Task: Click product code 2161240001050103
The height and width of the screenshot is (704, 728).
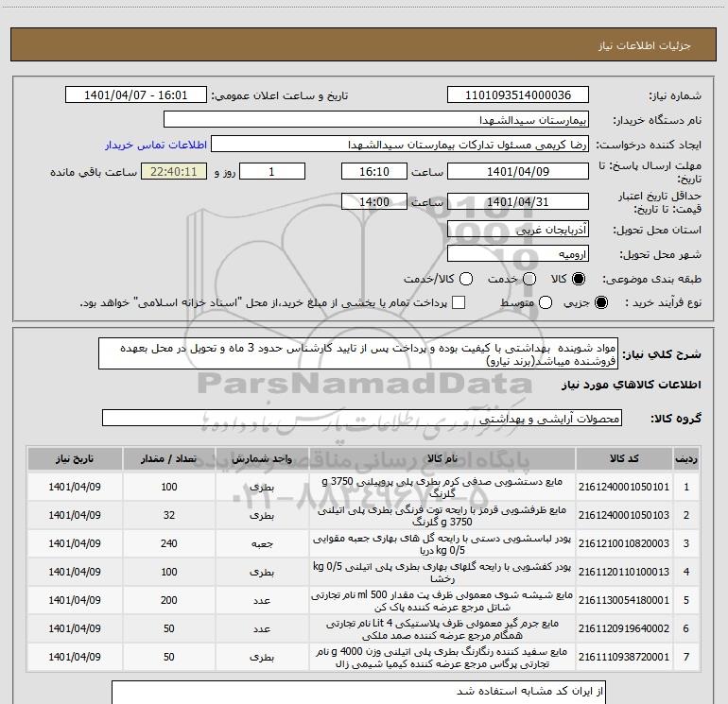Action: coord(624,515)
